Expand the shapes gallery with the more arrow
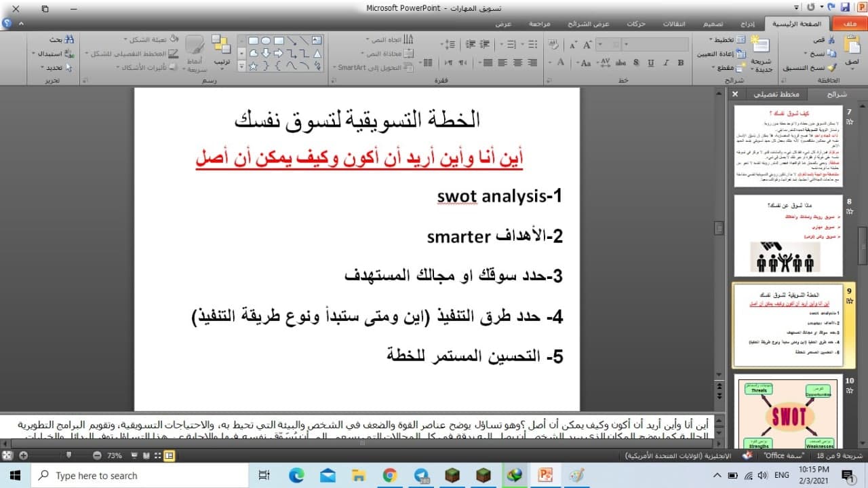This screenshot has width=868, height=488. (241, 67)
